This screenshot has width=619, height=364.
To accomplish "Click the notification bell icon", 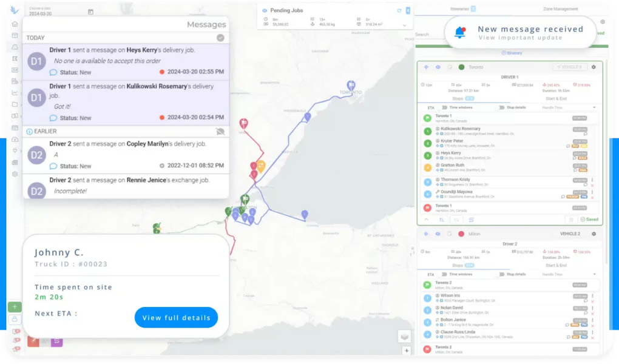I will point(460,33).
